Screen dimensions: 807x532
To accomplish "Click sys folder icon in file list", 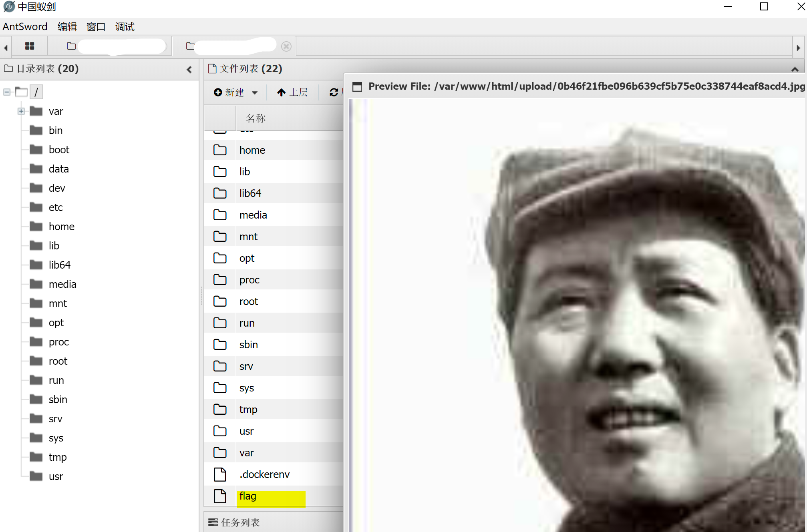I will (220, 388).
